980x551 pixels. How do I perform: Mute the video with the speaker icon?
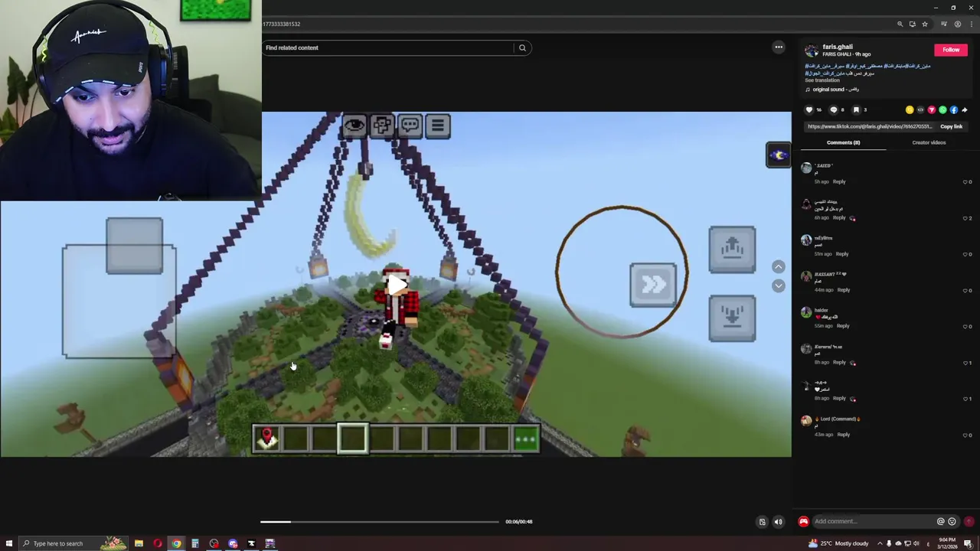tap(778, 522)
